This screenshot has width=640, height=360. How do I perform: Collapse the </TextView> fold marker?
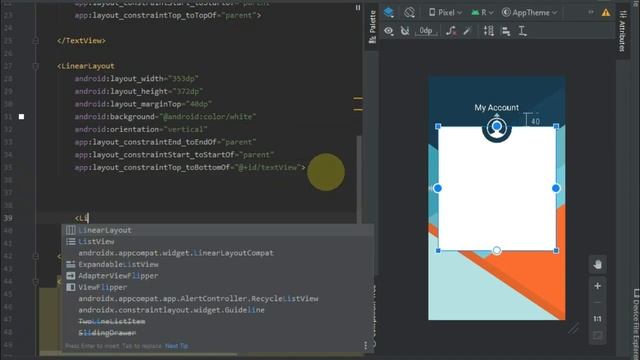[36, 41]
